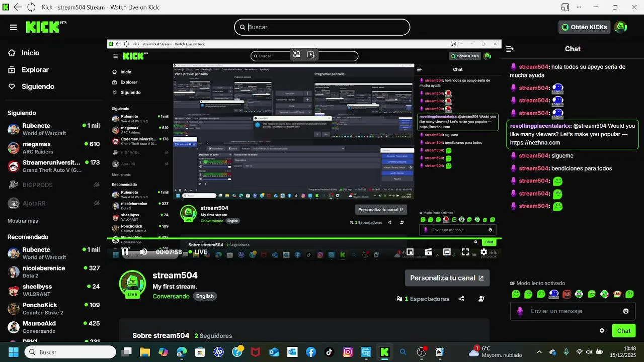Open Siguiendo in the sidebar navigation
The image size is (644, 362).
[38, 86]
